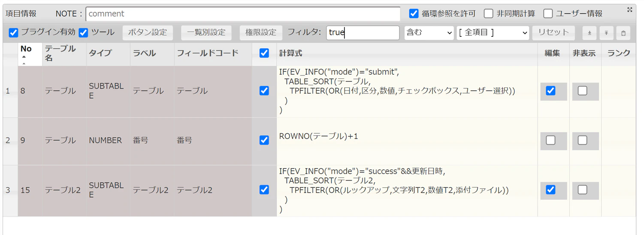Open the 含む filter condition dropdown
Screen dimensions: 644x235
tap(429, 33)
